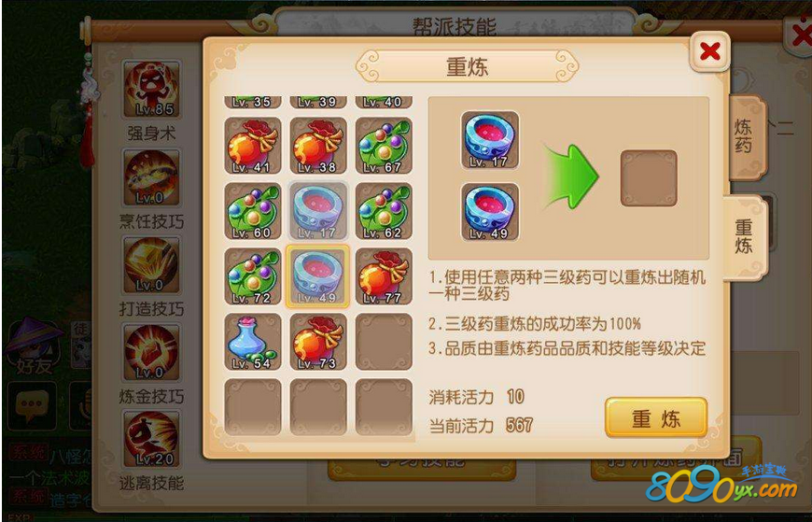Select the Lv.41 red pouch item
The image size is (812, 522).
pyautogui.click(x=253, y=146)
